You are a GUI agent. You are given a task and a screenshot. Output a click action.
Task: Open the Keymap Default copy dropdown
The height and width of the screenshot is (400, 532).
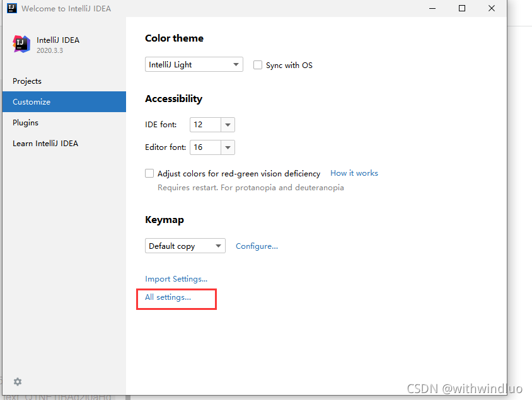pos(185,246)
